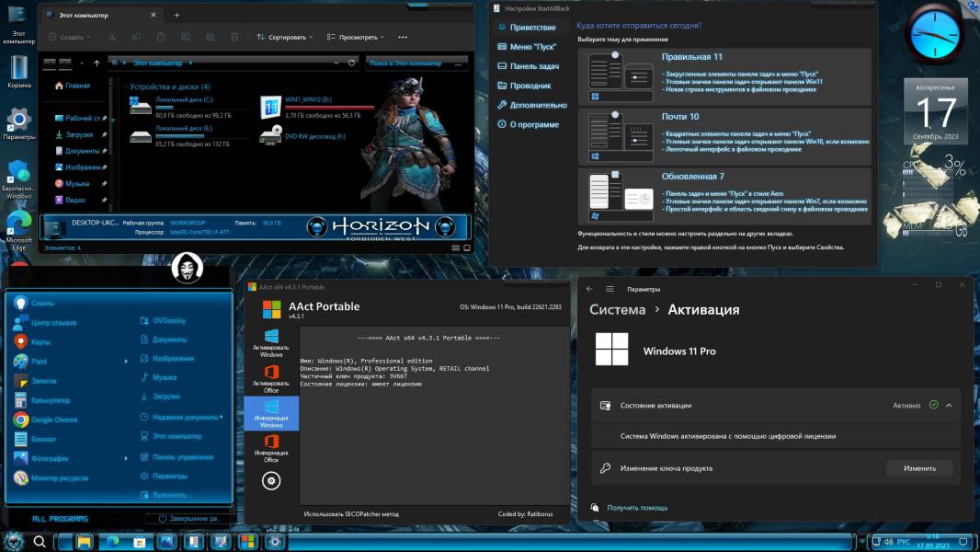
Task: Open Советы in the start menu
Action: (34, 304)
